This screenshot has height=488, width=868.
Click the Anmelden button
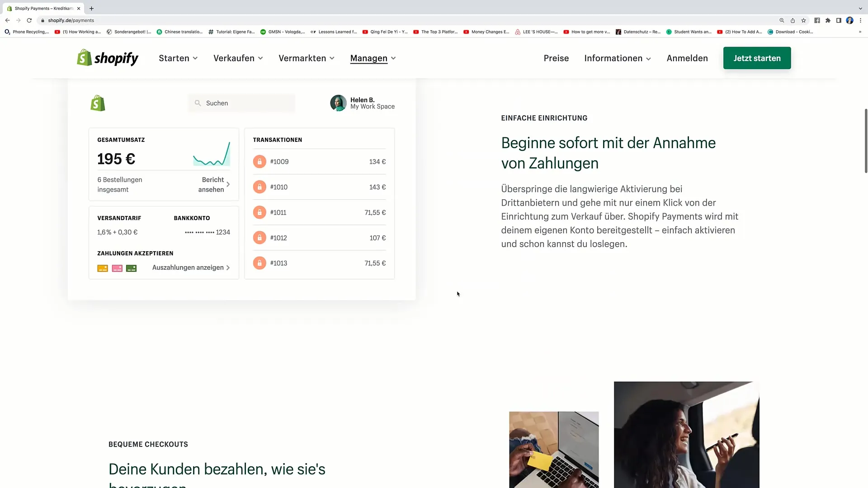687,57
